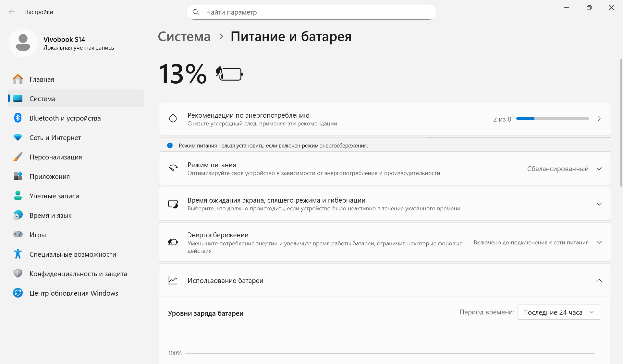
Task: Click the Privacy shield icon
Action: point(18,274)
